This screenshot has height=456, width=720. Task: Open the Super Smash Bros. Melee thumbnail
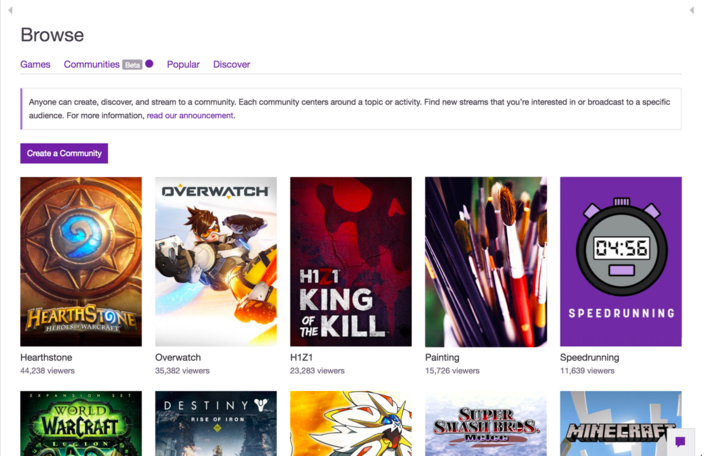click(485, 423)
